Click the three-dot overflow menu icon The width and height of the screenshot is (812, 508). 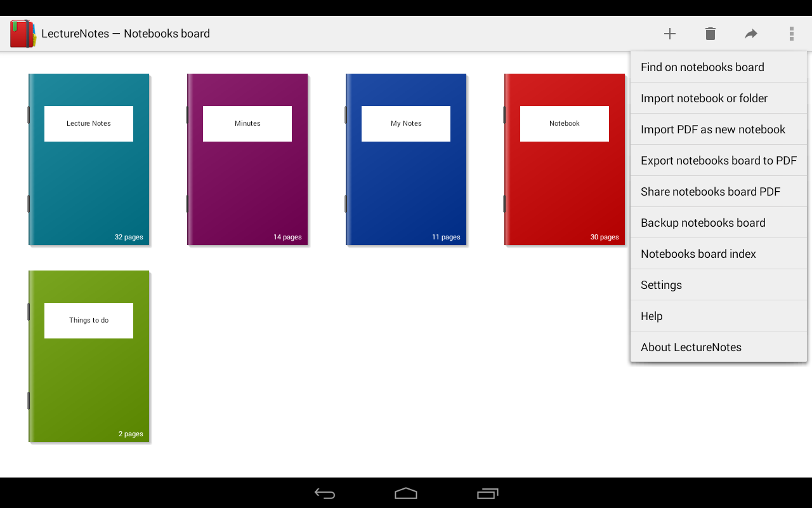tap(791, 33)
